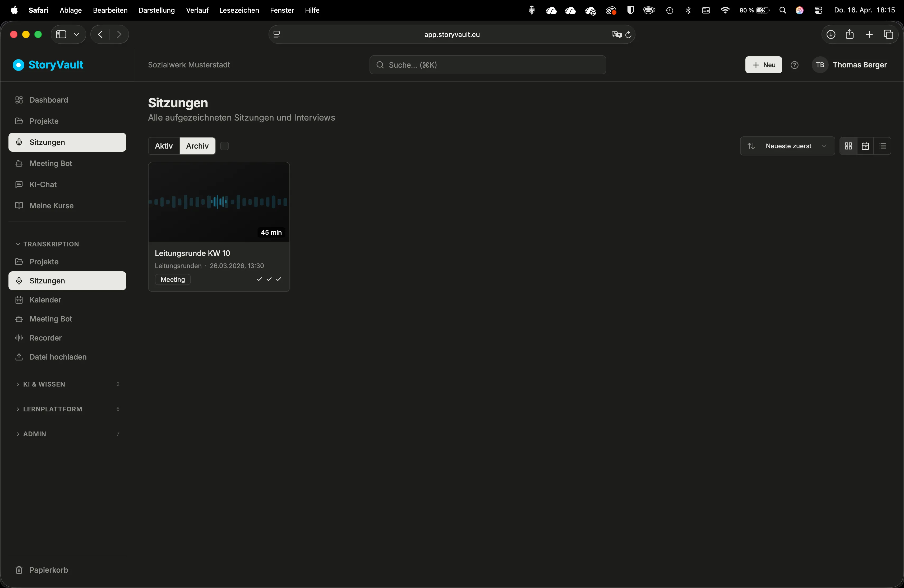904x588 pixels.
Task: Open the Papierkorb trash
Action: 67,570
